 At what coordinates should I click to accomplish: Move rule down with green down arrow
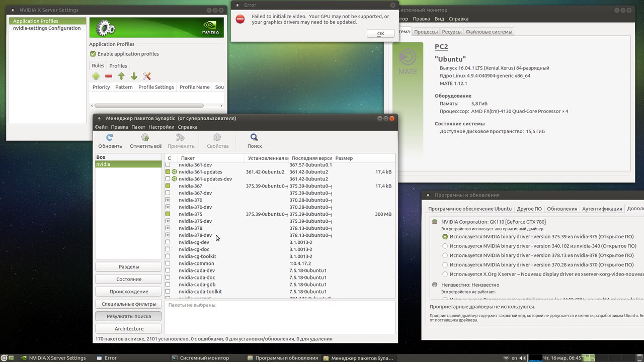click(x=134, y=76)
